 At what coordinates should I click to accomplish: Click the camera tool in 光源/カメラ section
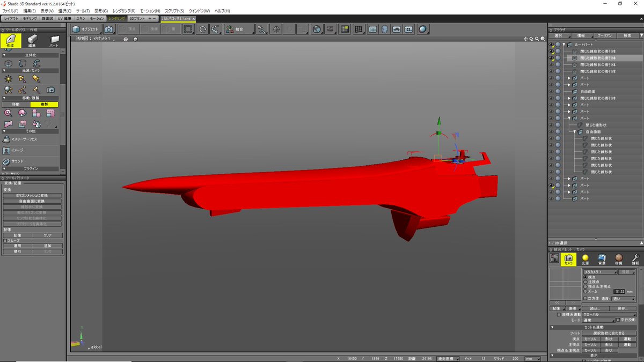[x=50, y=90]
